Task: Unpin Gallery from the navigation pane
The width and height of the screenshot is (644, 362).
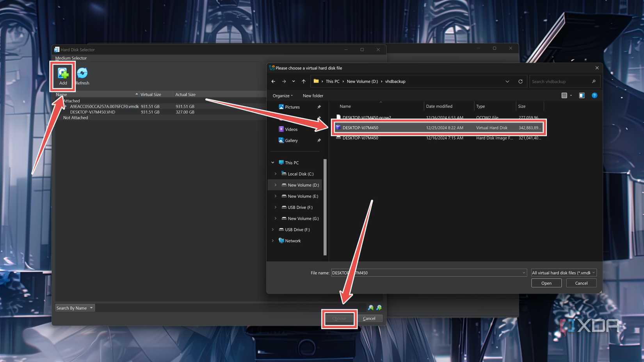Action: pos(319,140)
